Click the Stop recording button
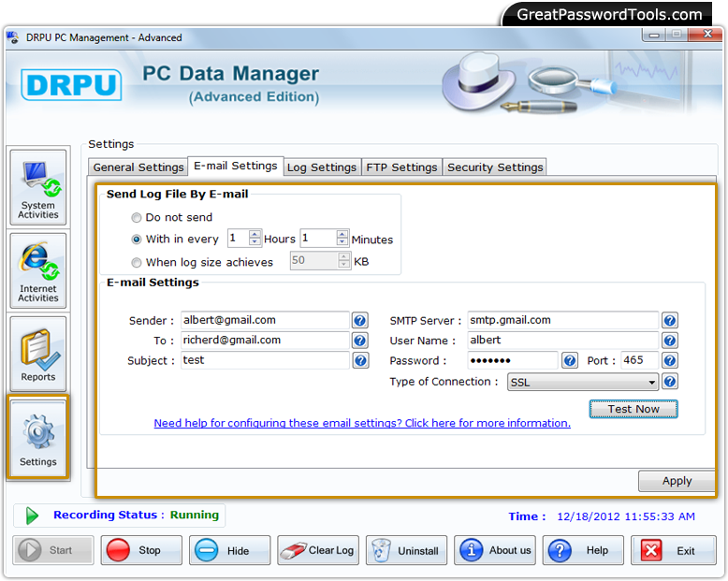 [141, 550]
